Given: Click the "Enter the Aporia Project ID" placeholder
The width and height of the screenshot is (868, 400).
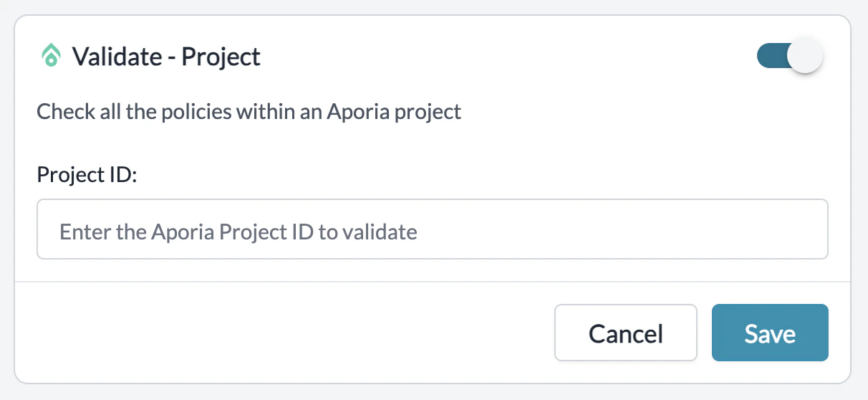Looking at the screenshot, I should (x=238, y=232).
